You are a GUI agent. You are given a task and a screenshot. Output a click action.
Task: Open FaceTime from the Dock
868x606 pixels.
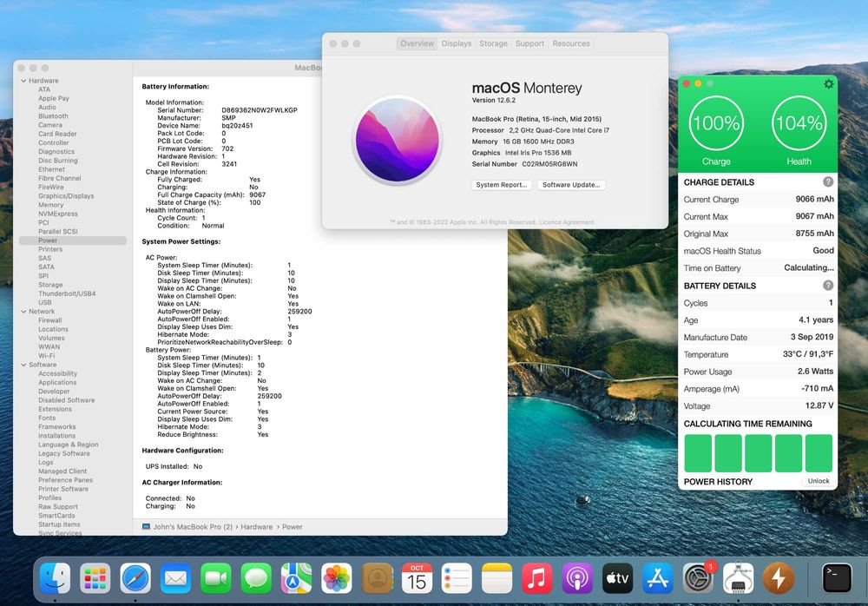click(x=216, y=578)
